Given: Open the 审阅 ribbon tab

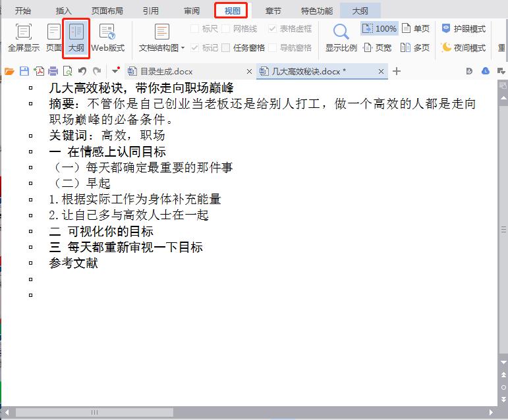Looking at the screenshot, I should tap(192, 11).
